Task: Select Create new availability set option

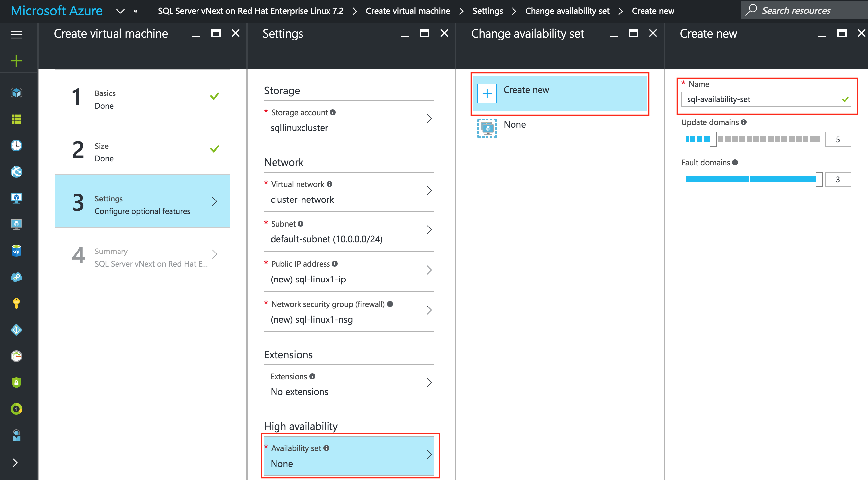Action: coord(559,93)
